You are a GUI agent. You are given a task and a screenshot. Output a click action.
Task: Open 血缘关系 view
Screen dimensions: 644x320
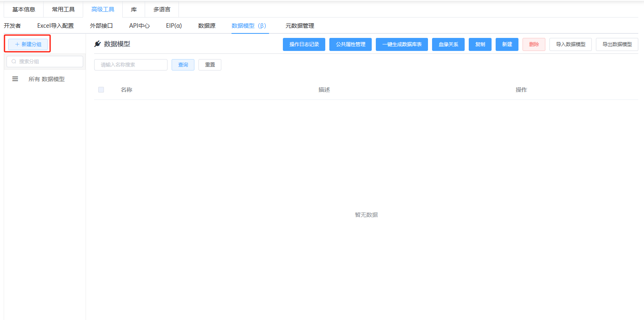pyautogui.click(x=448, y=44)
